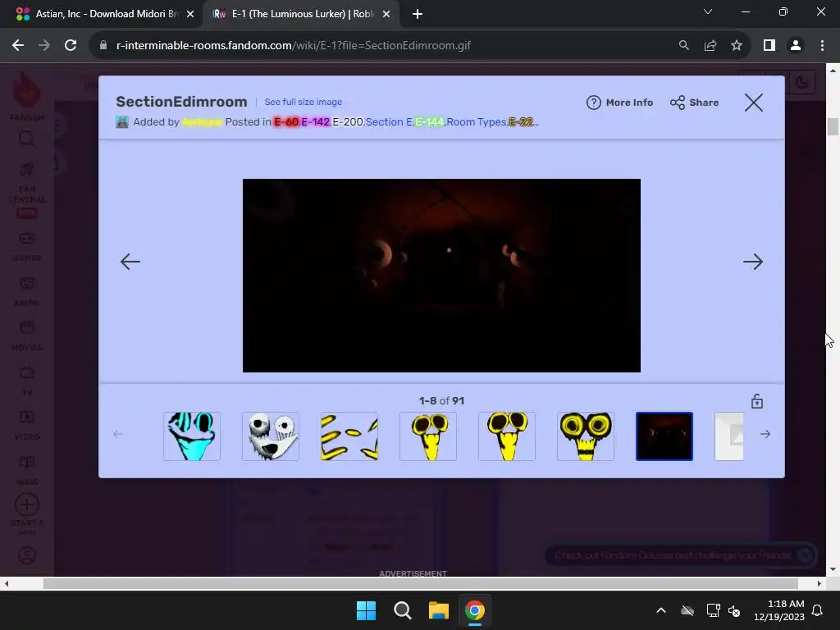The height and width of the screenshot is (630, 840).
Task: Select the yellow striped-mouth face thumbnail
Action: point(586,436)
